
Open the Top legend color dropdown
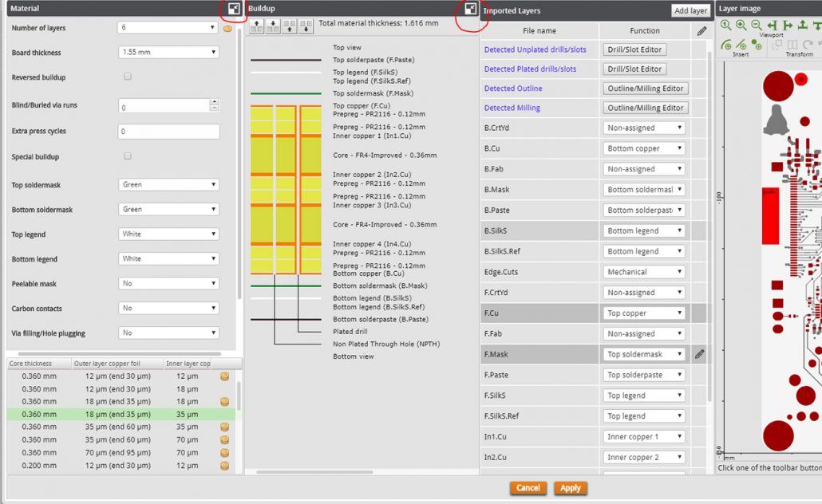(x=168, y=234)
